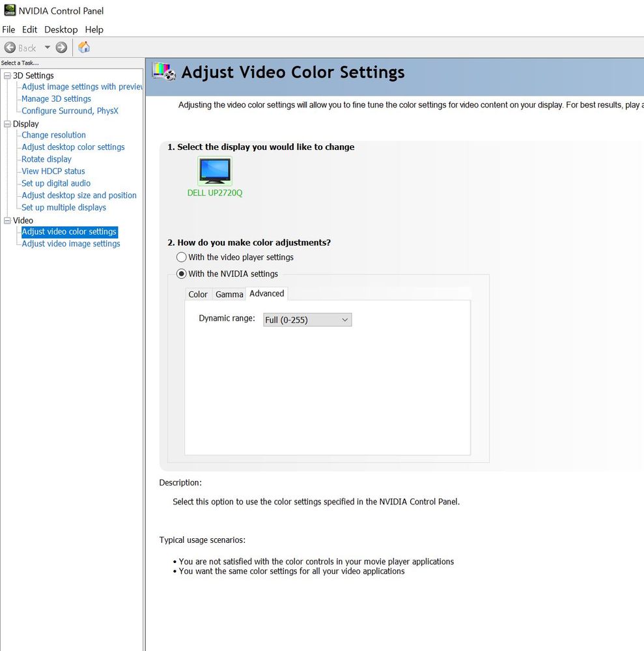
Task: Select With the video player settings radio
Action: pyautogui.click(x=181, y=257)
